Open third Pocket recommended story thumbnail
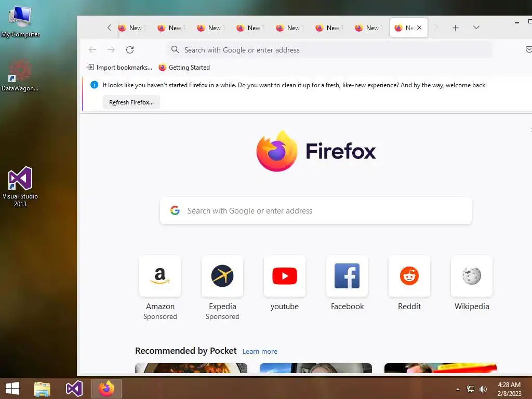The image size is (532, 399). [x=441, y=368]
